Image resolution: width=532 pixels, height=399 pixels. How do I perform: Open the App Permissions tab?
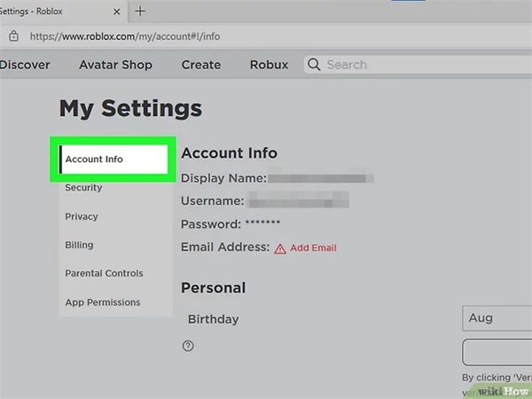103,302
